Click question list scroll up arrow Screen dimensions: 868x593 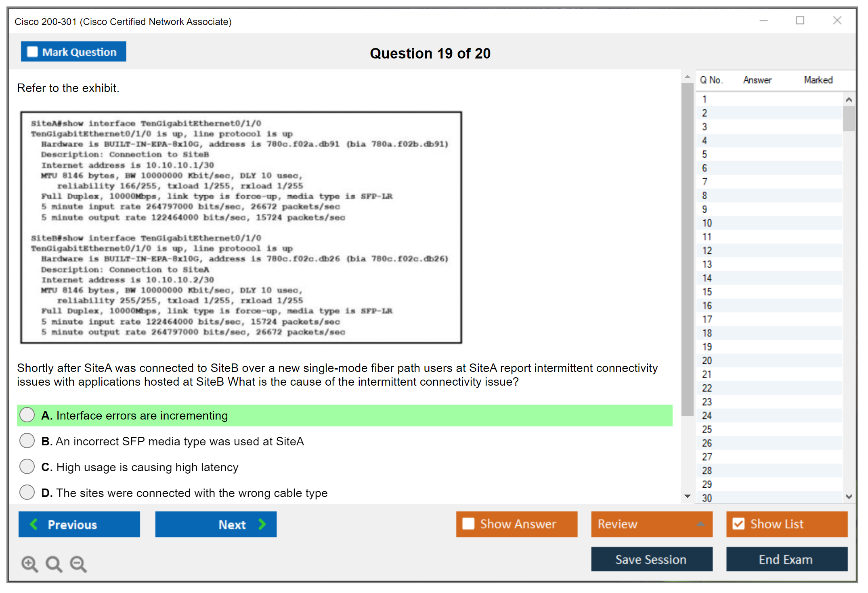[x=849, y=100]
